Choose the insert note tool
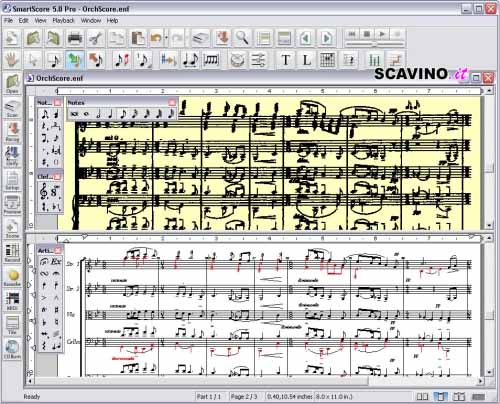The width and height of the screenshot is (500, 404). pos(54,60)
